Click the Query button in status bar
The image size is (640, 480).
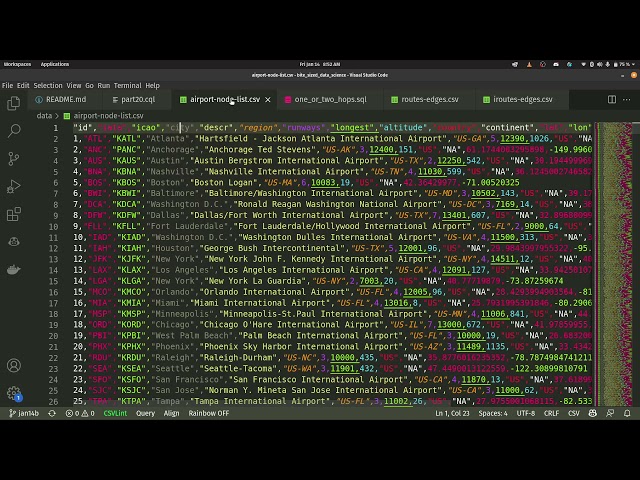click(145, 413)
